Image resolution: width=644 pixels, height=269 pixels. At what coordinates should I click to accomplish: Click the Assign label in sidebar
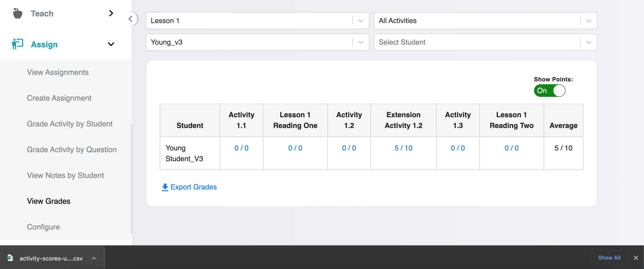click(x=44, y=44)
